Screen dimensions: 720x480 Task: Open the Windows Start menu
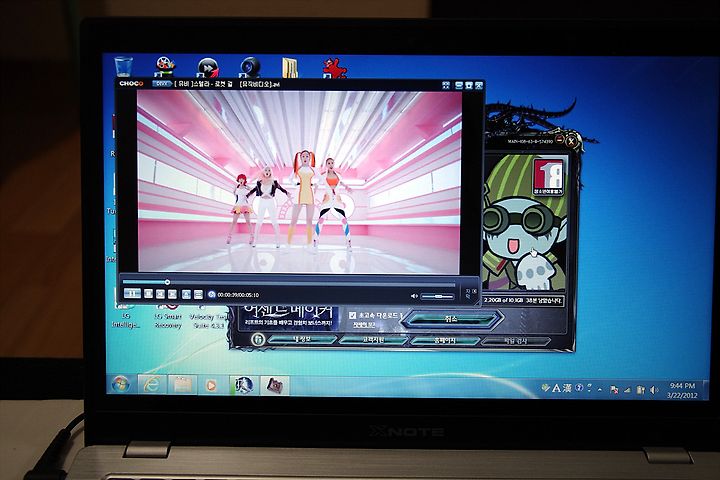coord(121,384)
